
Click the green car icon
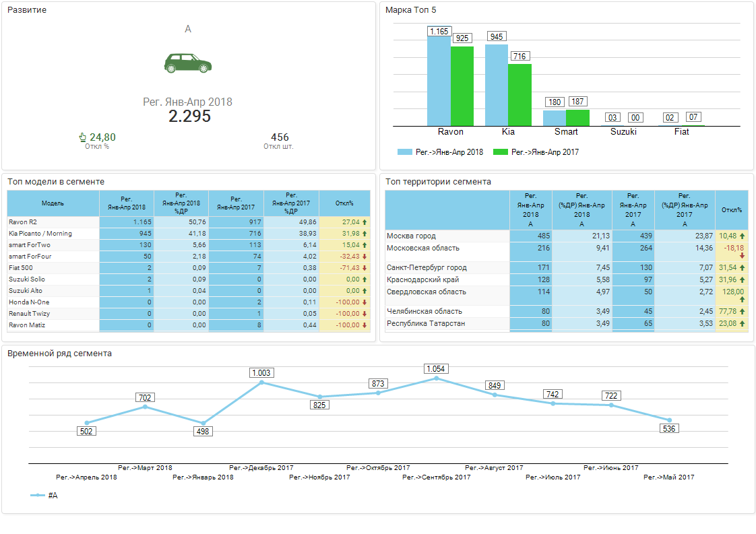[x=187, y=63]
